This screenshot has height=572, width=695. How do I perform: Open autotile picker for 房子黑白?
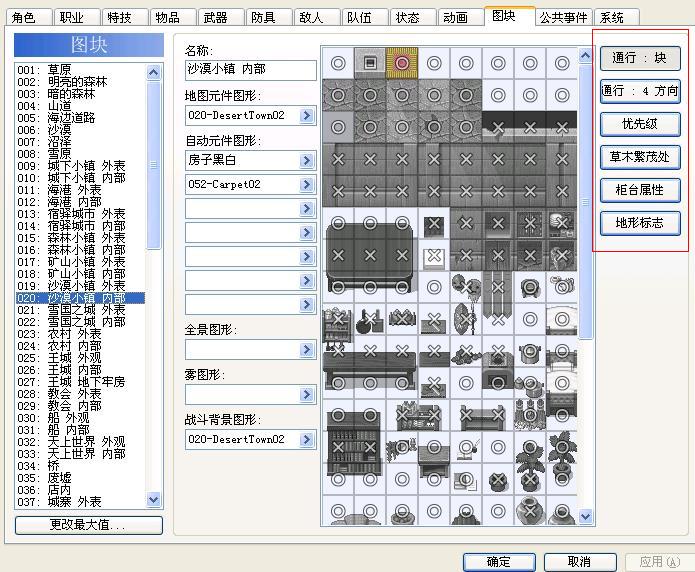(x=306, y=161)
